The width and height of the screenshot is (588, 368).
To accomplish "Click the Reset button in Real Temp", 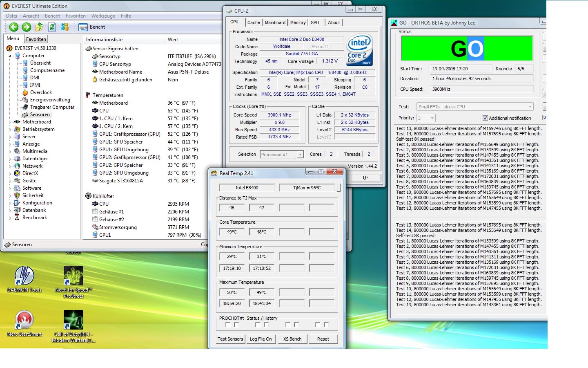I will [323, 339].
